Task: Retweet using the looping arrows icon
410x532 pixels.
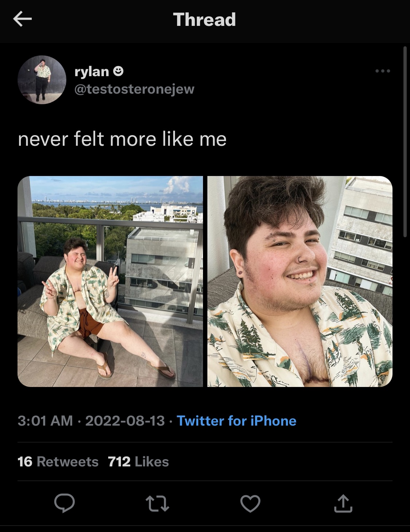Action: (x=157, y=504)
